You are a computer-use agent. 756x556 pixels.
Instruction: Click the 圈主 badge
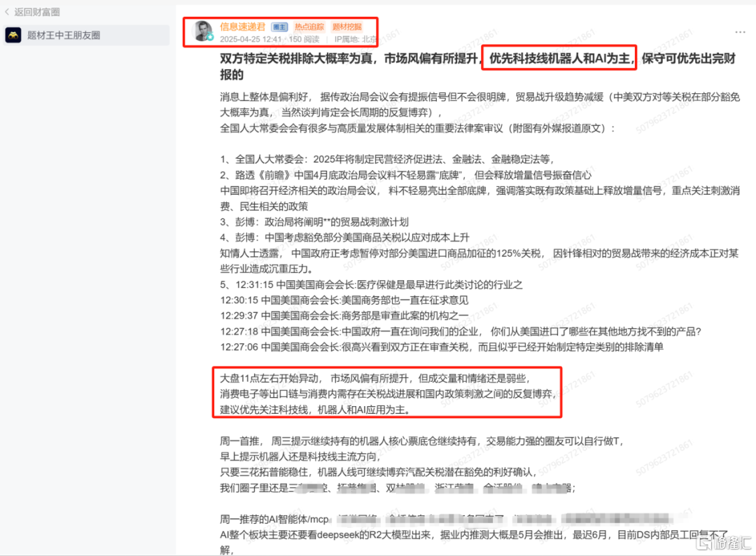coord(279,27)
